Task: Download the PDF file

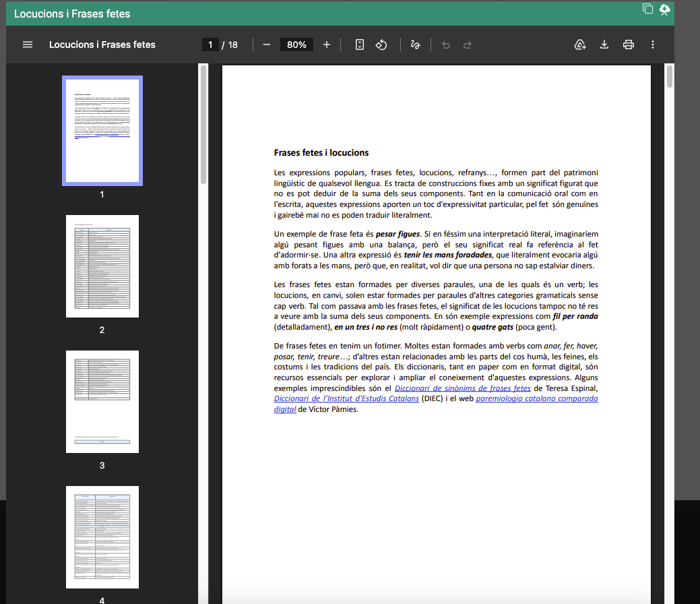Action: pyautogui.click(x=604, y=44)
